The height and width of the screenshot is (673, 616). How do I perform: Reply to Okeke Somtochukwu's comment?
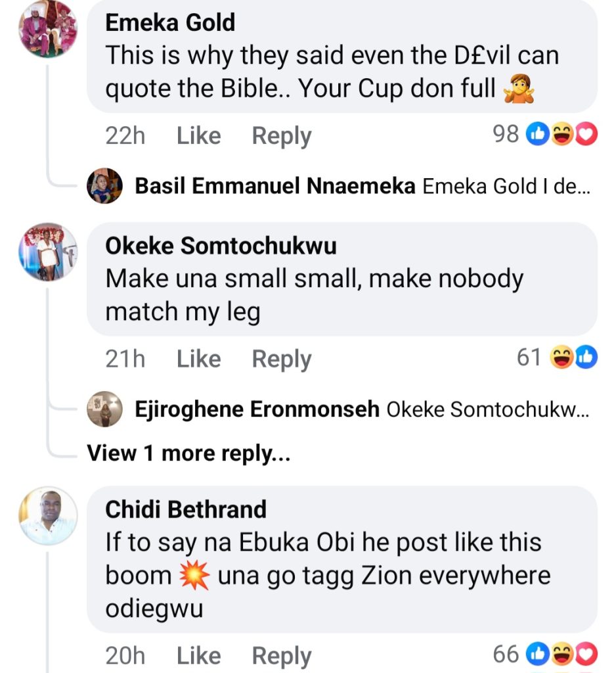(x=282, y=359)
